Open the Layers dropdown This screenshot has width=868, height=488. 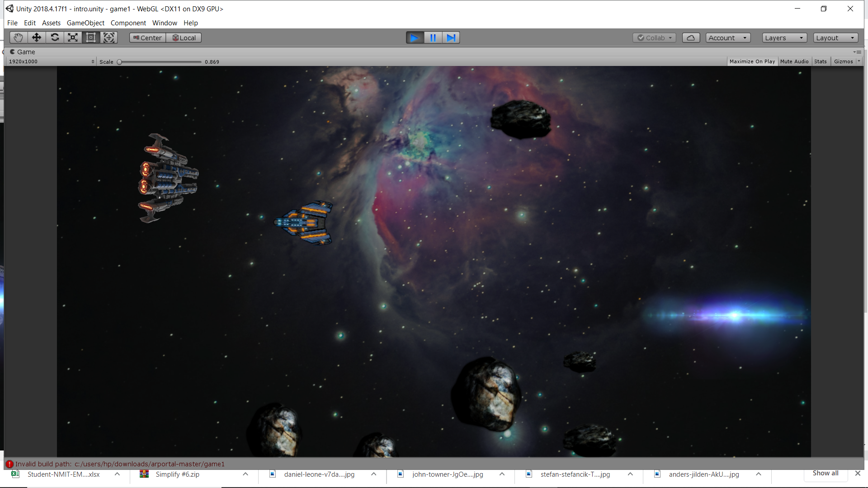point(784,38)
